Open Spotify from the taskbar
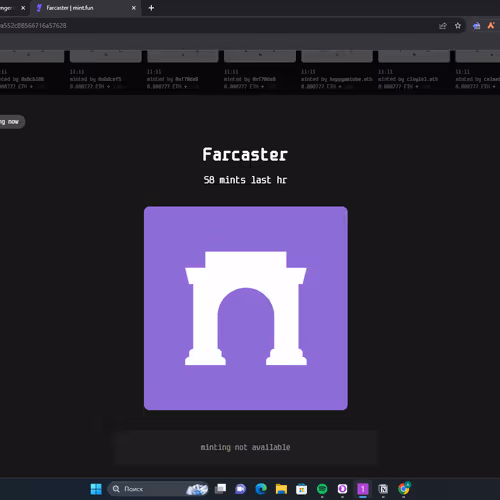The height and width of the screenshot is (500, 500). coord(322,489)
